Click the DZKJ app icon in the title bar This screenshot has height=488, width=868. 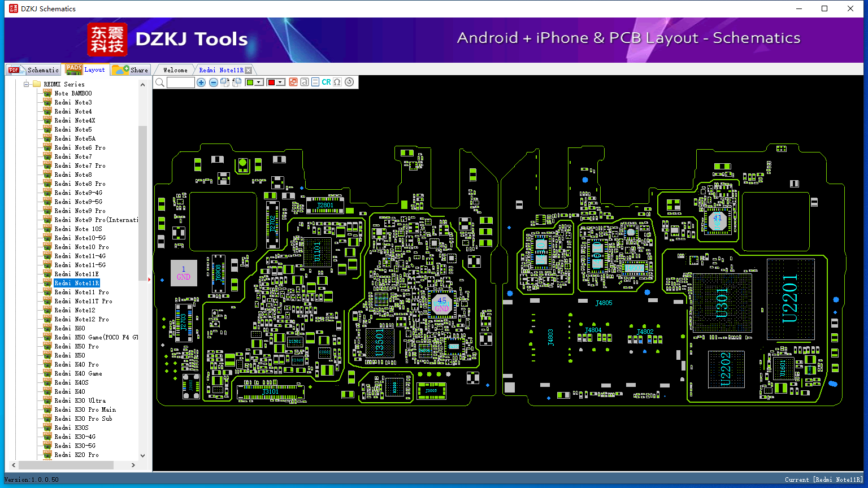[14, 8]
